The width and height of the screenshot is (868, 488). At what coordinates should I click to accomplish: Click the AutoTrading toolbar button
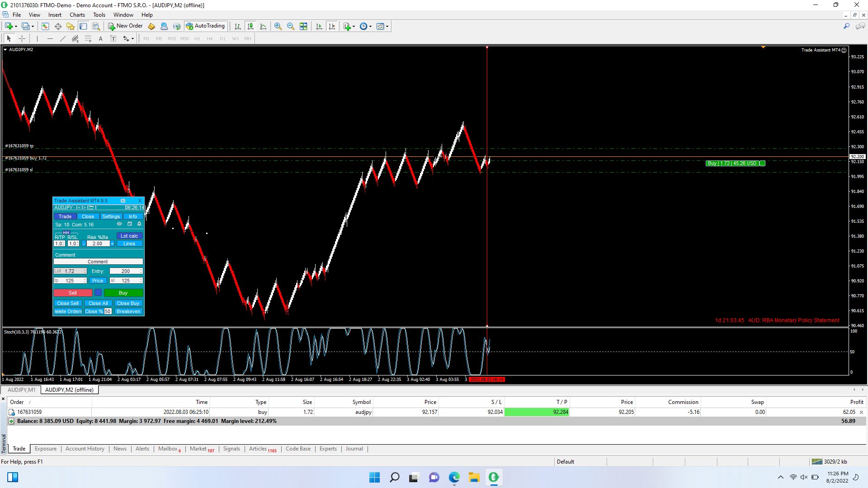tap(206, 26)
